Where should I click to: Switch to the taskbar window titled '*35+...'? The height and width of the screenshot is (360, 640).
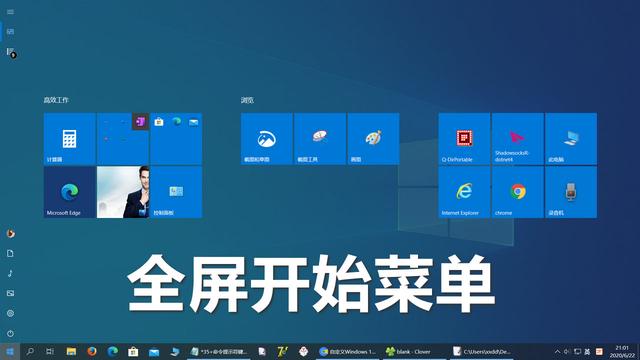[x=219, y=351]
